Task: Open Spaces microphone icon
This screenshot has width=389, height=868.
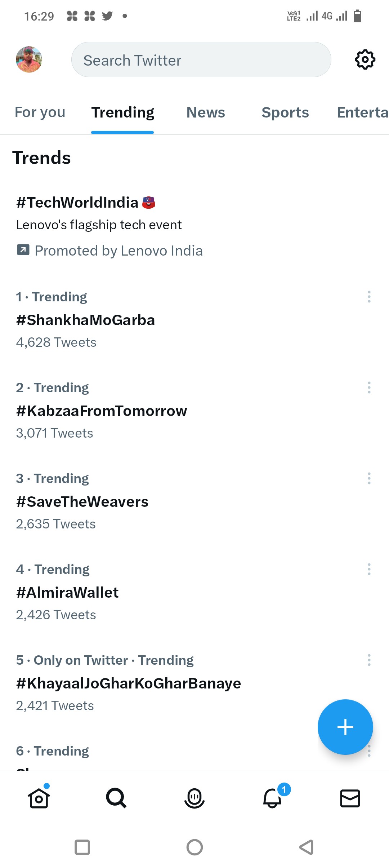Action: (194, 798)
